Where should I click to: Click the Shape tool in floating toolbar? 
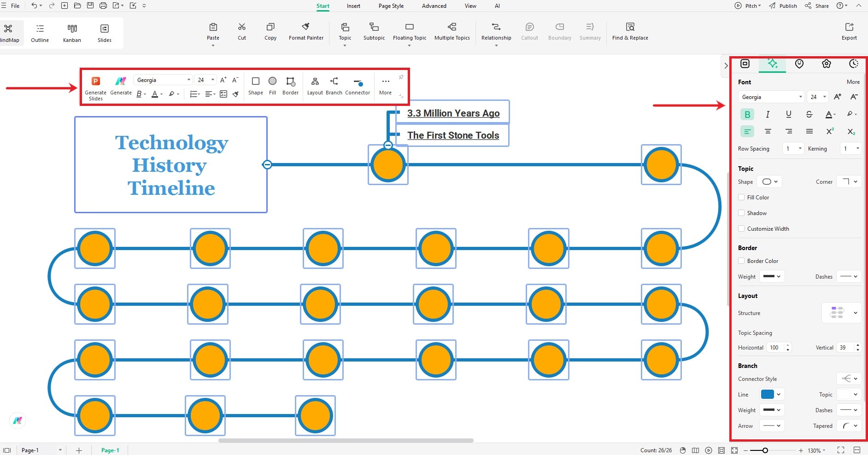(256, 86)
